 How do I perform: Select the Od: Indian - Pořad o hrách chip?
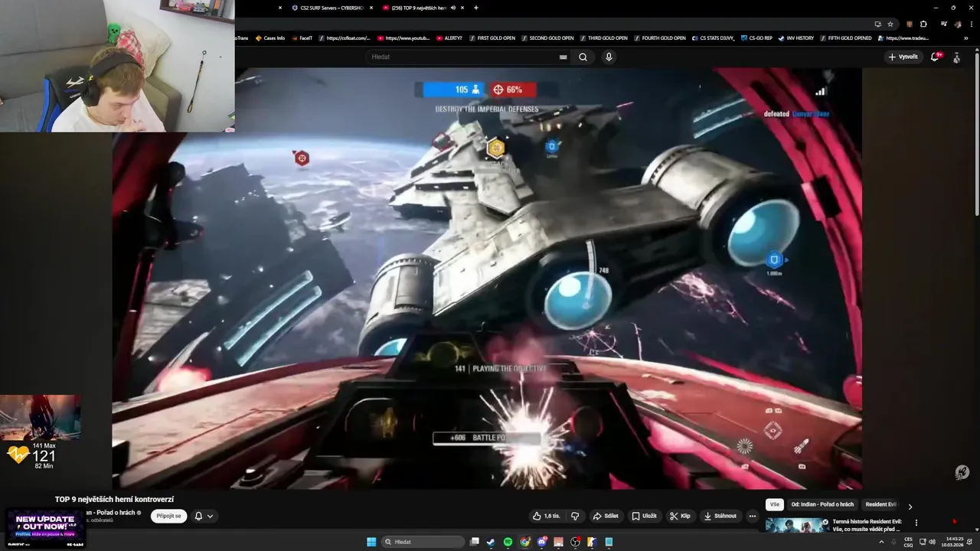[x=822, y=504]
